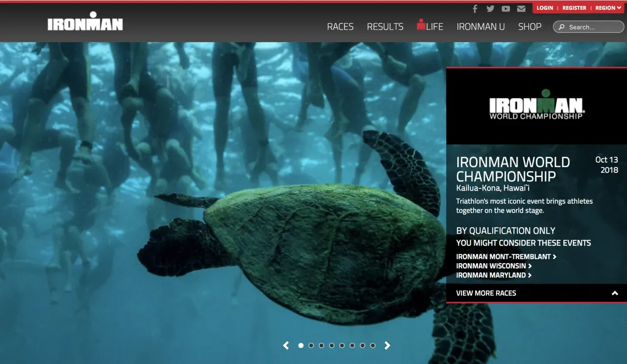Select the search magnifier icon
This screenshot has width=627, height=364.
[x=561, y=27]
